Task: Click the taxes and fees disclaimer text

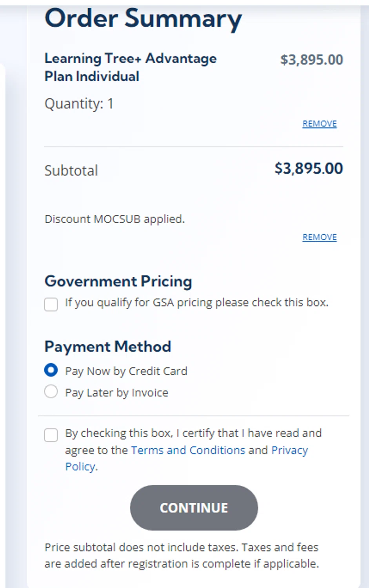Action: tap(182, 555)
